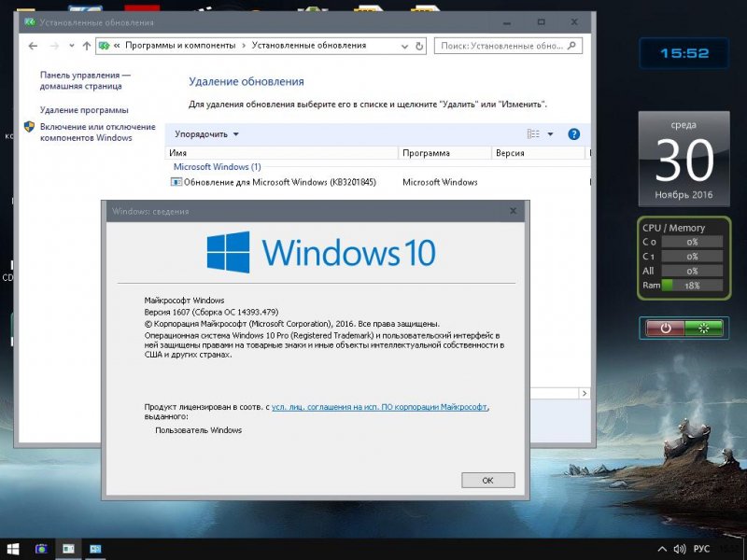Viewport: 747px width, 560px height.
Task: Open the Microsoft license agreement link
Action: [380, 407]
